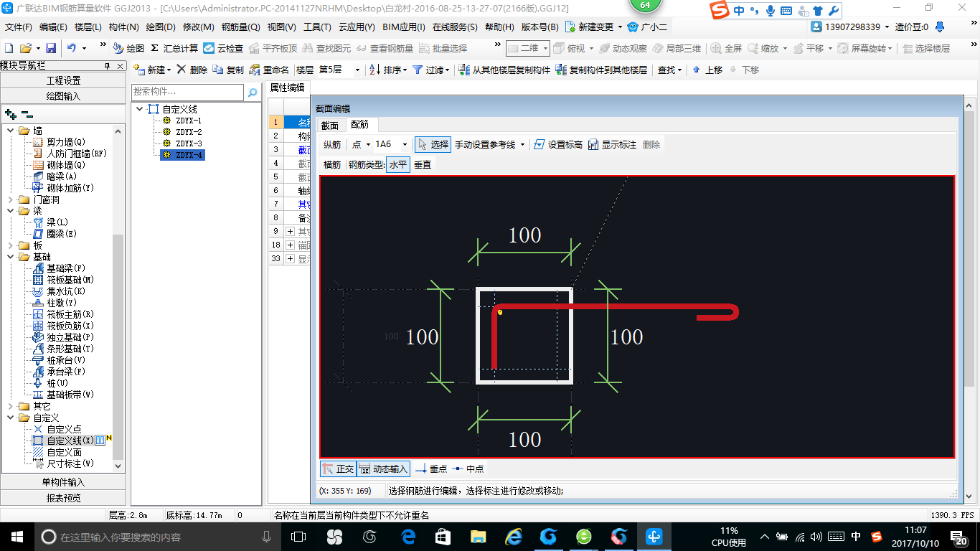Select 横筋 transverse rebar mode

332,165
